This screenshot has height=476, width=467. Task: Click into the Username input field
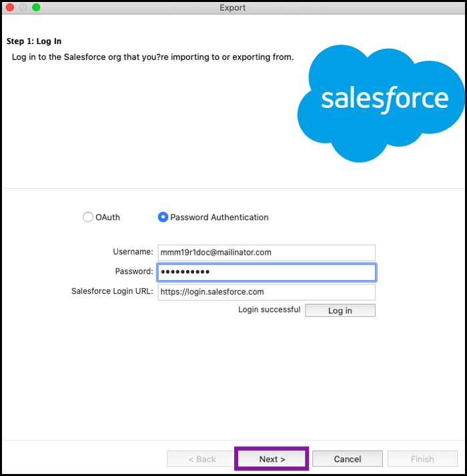coord(266,253)
